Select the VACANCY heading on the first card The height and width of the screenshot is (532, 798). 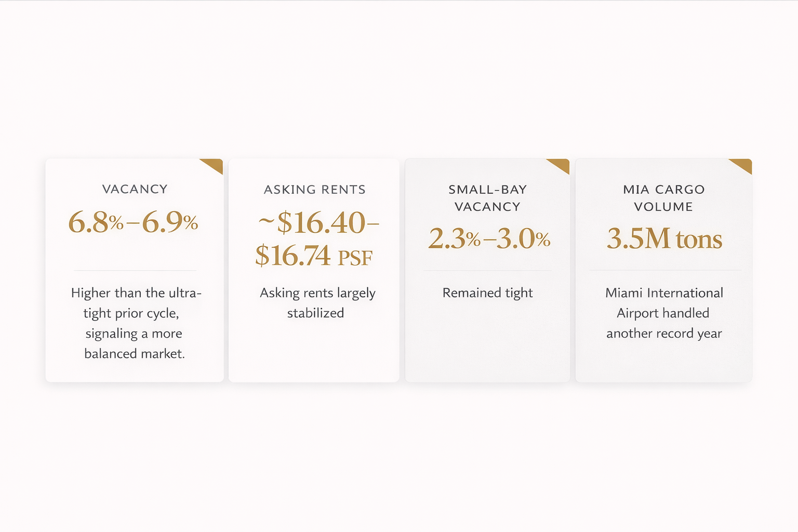[135, 189]
